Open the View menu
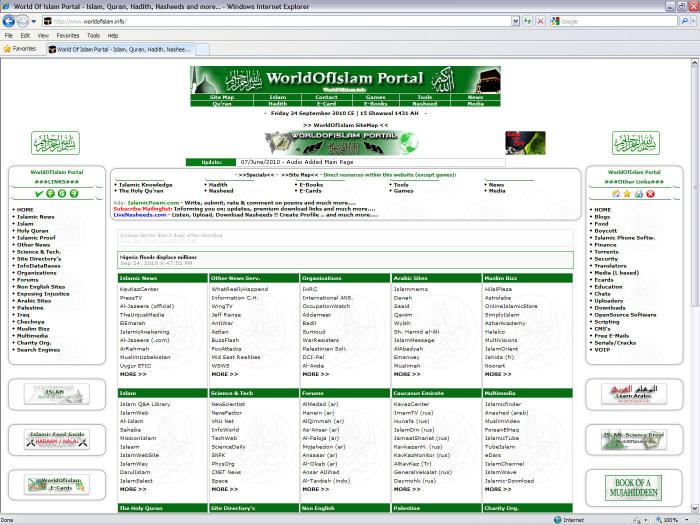This screenshot has width=700, height=525. click(43, 35)
